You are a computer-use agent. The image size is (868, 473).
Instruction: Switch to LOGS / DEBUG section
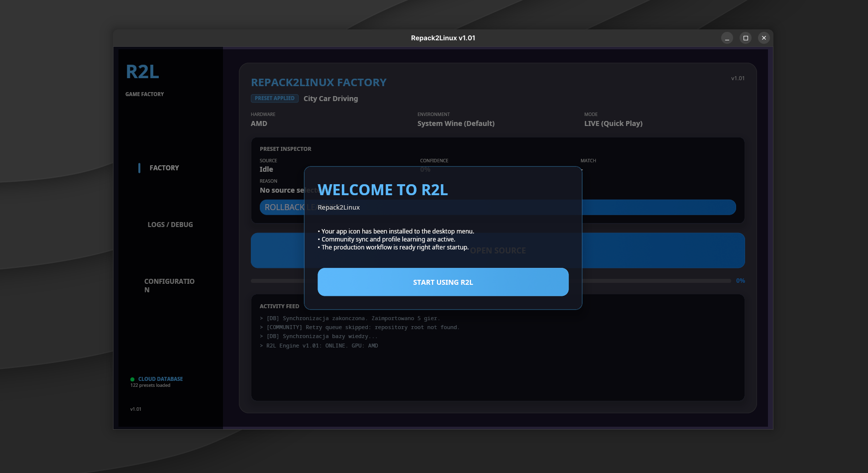(x=170, y=225)
